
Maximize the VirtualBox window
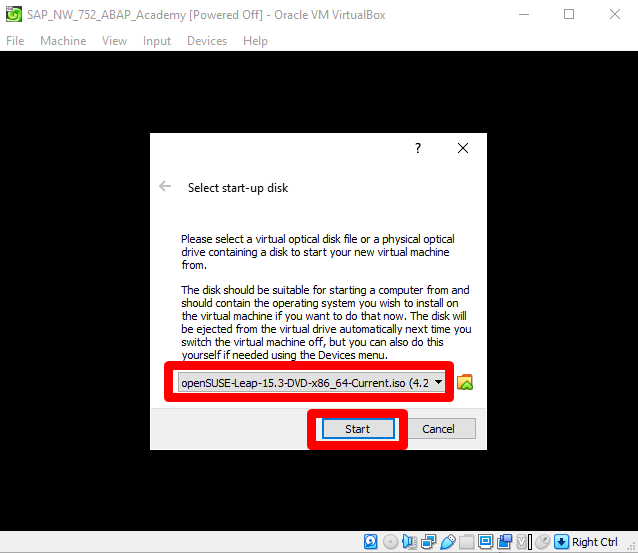coord(569,14)
